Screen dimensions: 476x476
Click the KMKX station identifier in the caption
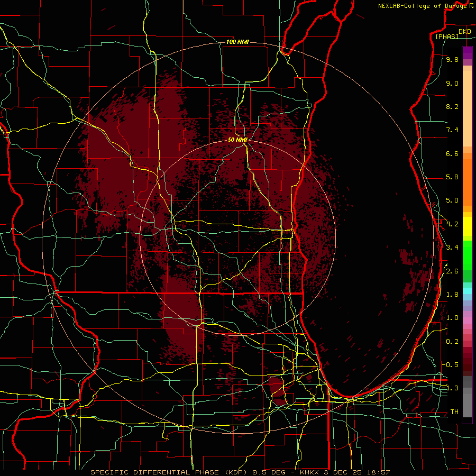tap(309, 472)
